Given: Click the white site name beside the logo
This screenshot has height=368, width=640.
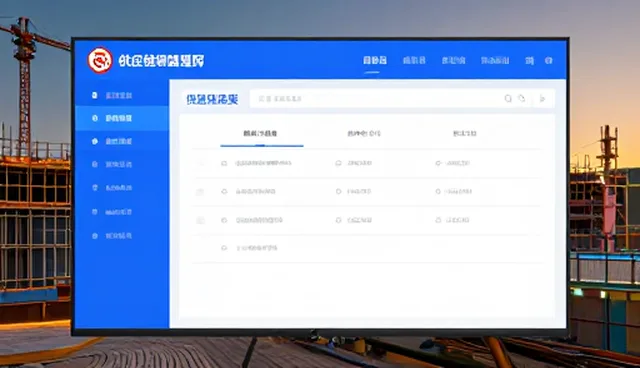Looking at the screenshot, I should [161, 61].
